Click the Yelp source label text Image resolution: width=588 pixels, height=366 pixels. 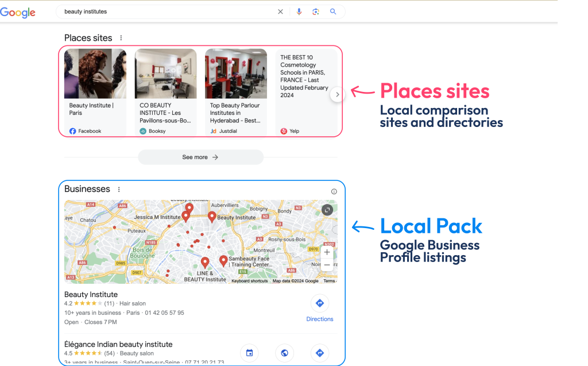pyautogui.click(x=295, y=131)
